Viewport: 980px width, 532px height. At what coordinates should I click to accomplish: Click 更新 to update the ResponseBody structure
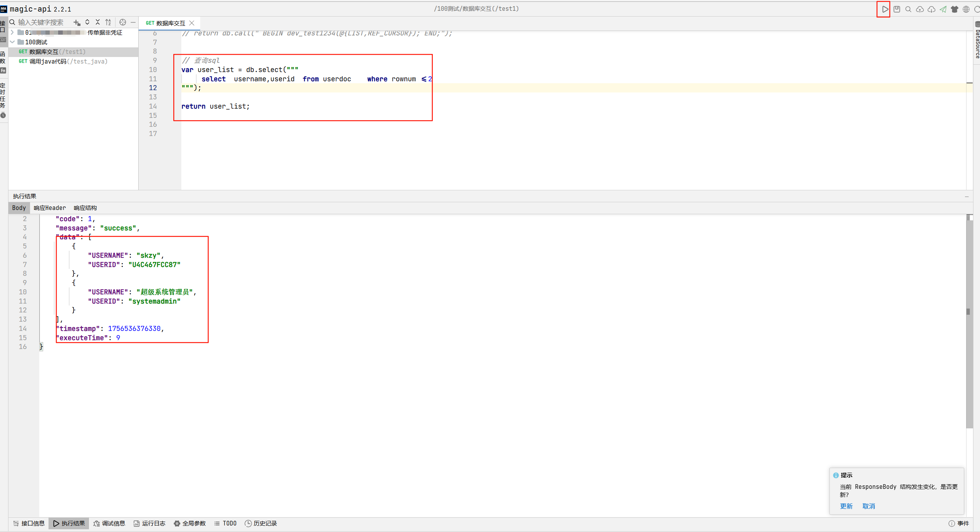[x=846, y=506]
